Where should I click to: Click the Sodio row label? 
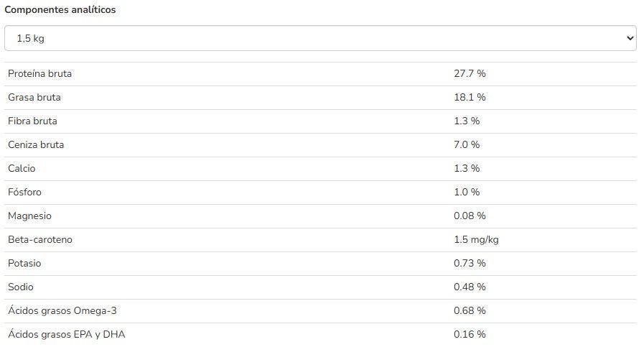click(x=21, y=287)
